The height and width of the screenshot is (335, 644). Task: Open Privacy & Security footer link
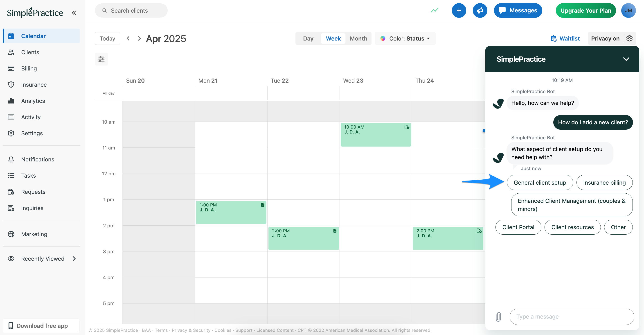(x=191, y=330)
